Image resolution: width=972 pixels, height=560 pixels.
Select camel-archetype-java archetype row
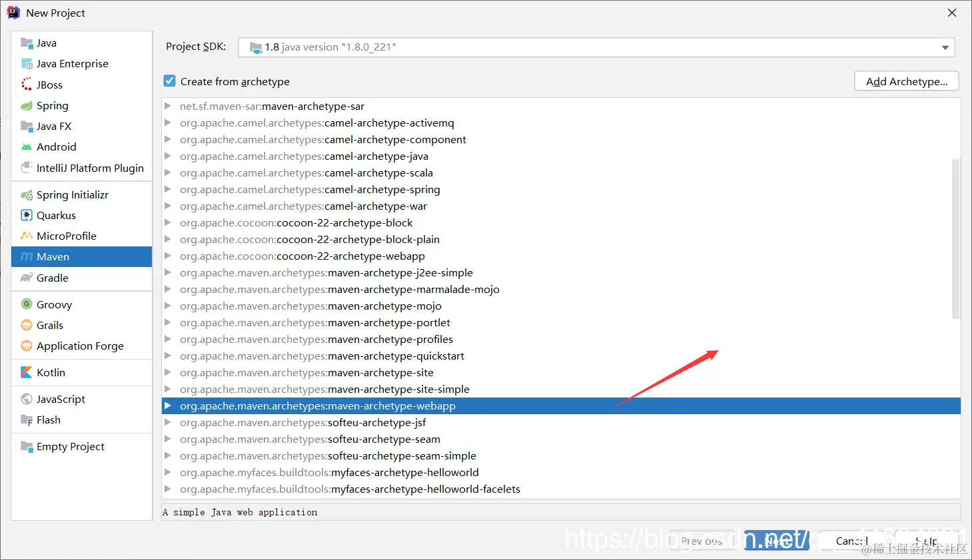(x=561, y=156)
